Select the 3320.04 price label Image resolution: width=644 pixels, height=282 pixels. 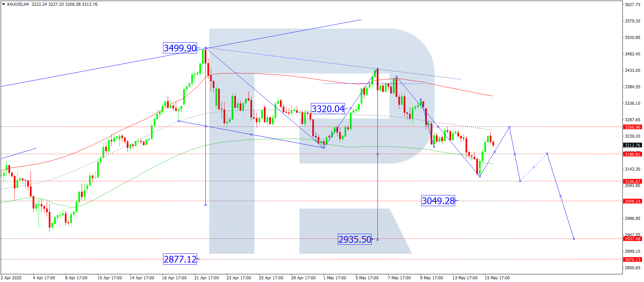click(328, 109)
